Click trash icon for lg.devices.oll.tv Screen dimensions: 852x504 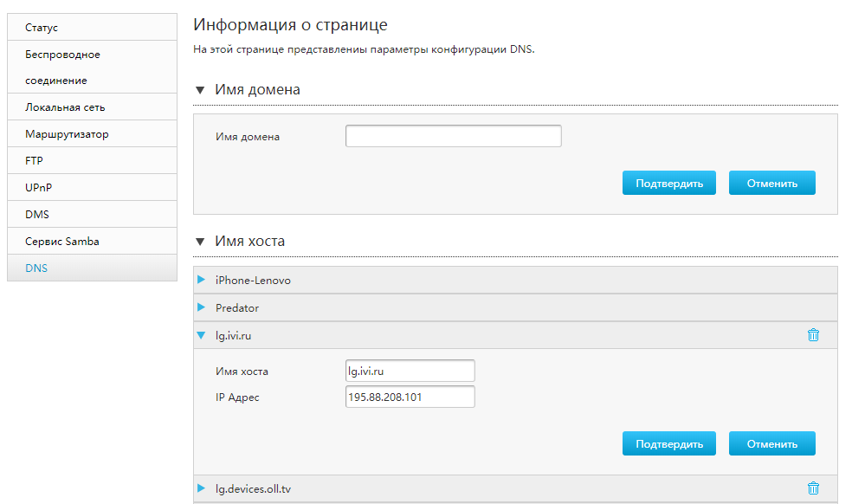(x=813, y=488)
